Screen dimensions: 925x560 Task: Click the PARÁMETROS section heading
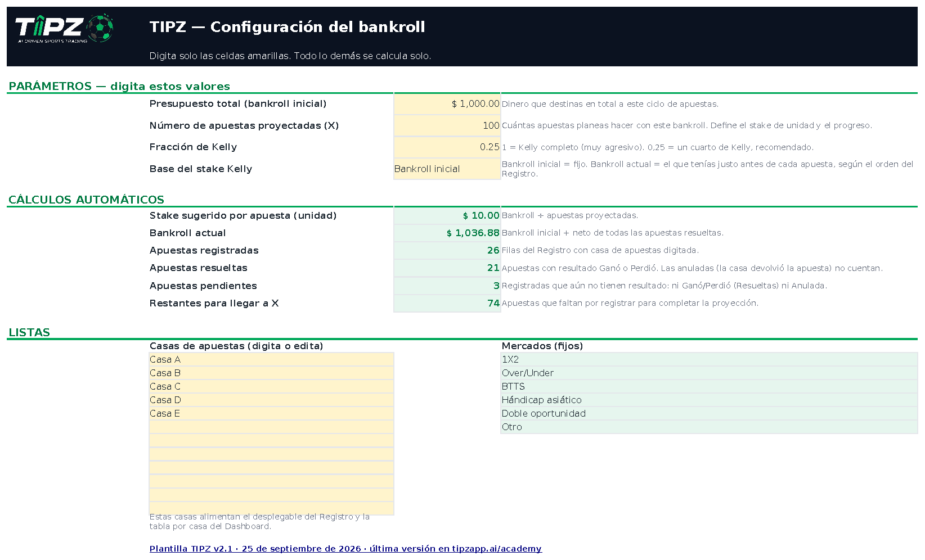click(x=119, y=86)
